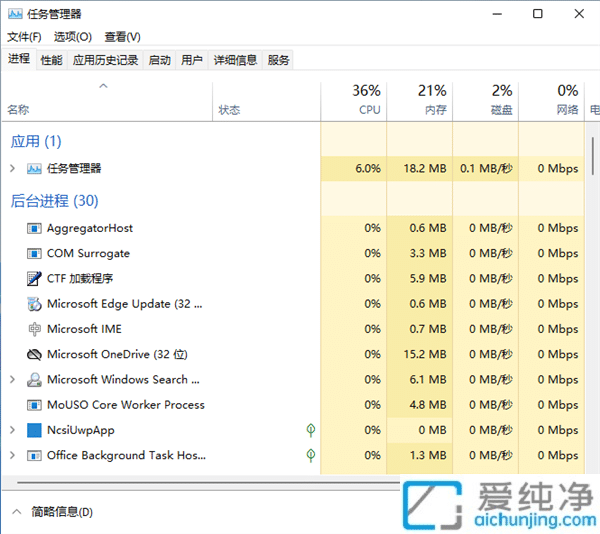Viewport: 600px width, 534px height.
Task: Click the 18.2 MB memory value
Action: click(425, 168)
